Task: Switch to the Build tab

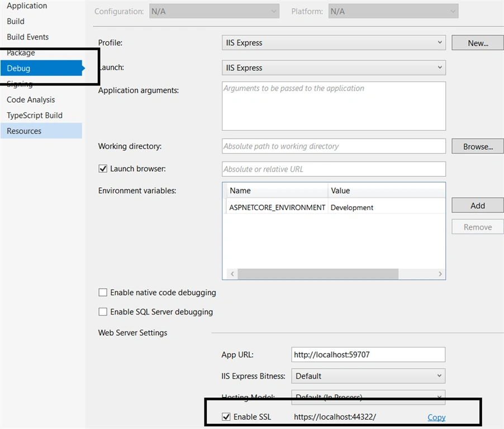Action: (16, 21)
